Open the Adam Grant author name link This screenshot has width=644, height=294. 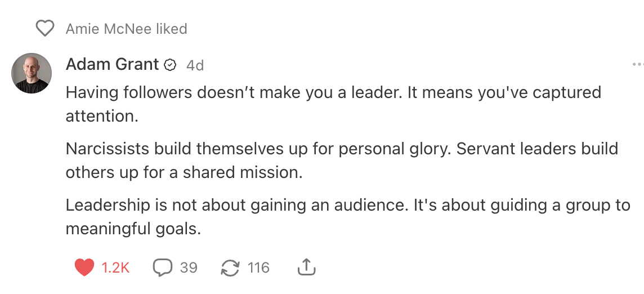pos(112,65)
